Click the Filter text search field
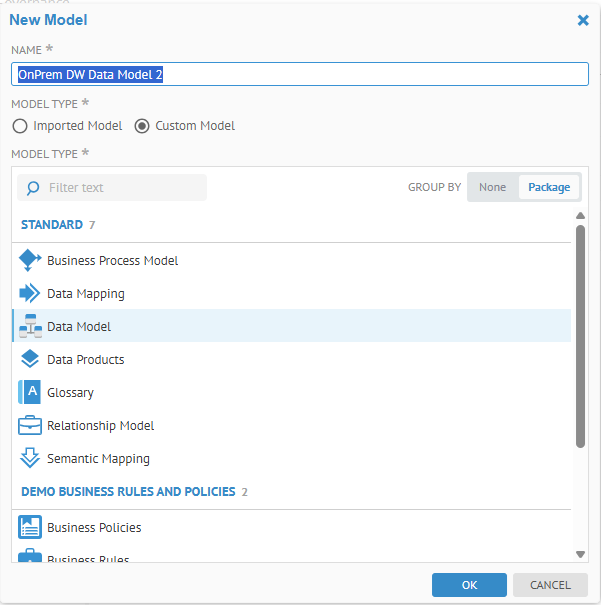Image resolution: width=601 pixels, height=605 pixels. point(120,187)
